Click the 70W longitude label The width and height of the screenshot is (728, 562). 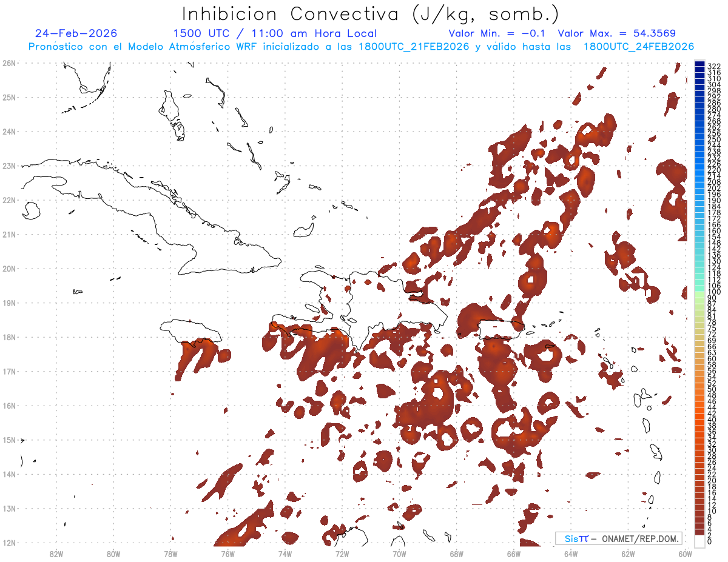tap(399, 554)
